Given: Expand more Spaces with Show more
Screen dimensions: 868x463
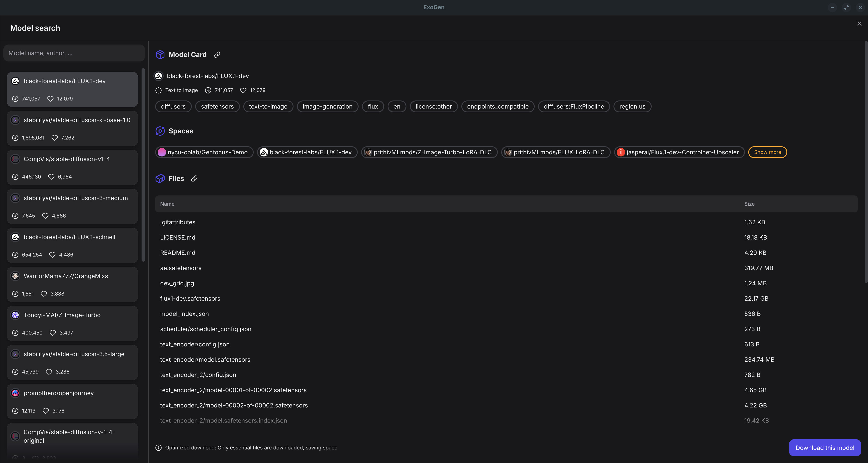Looking at the screenshot, I should pos(767,152).
